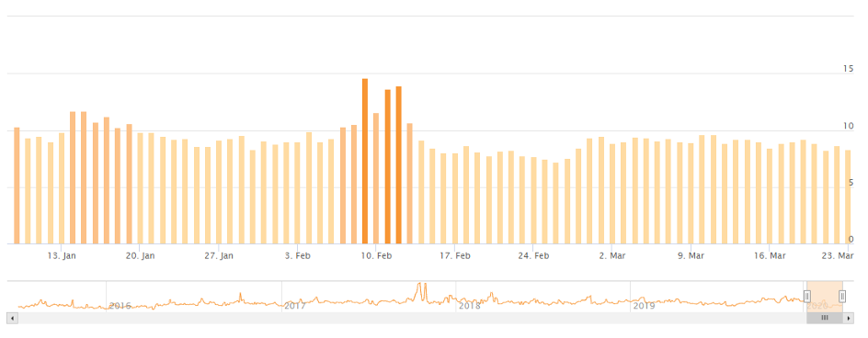Click the x-axis label 16. Mar
This screenshot has height=338, width=868.
click(x=770, y=255)
